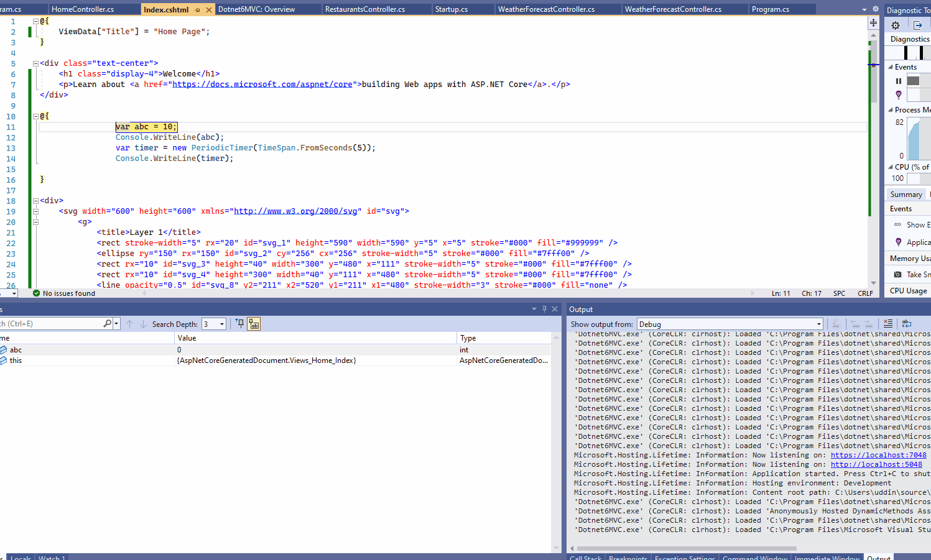Toggle word wrap in Output window
Image resolution: width=931 pixels, height=560 pixels.
pos(907,324)
